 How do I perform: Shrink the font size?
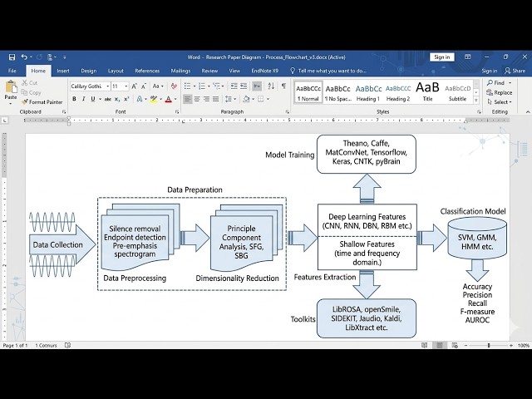point(144,86)
